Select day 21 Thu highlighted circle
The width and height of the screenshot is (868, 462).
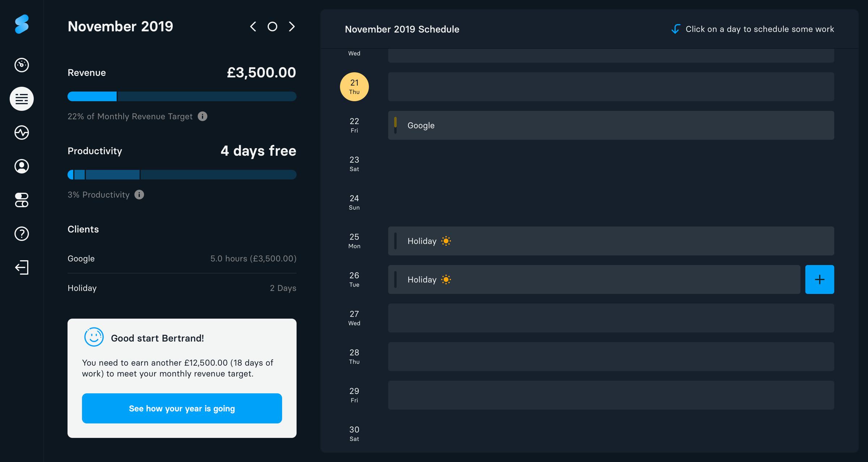pyautogui.click(x=354, y=87)
